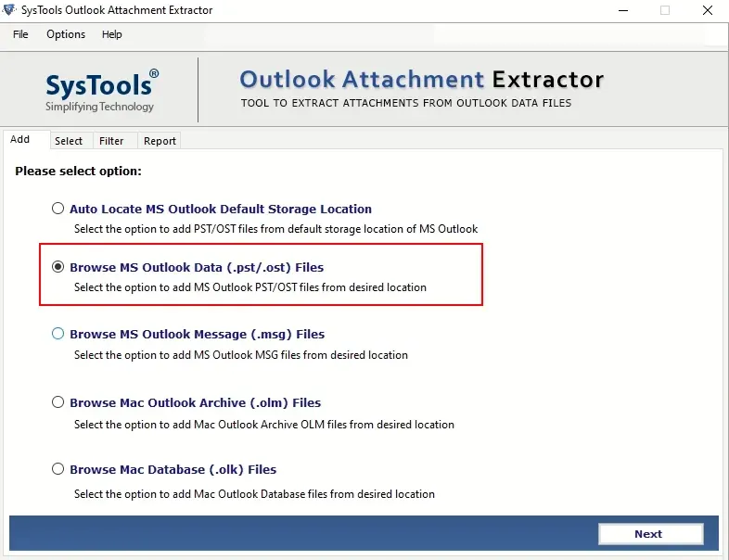Click the SysTools app icon in title bar
The image size is (729, 560).
point(9,9)
